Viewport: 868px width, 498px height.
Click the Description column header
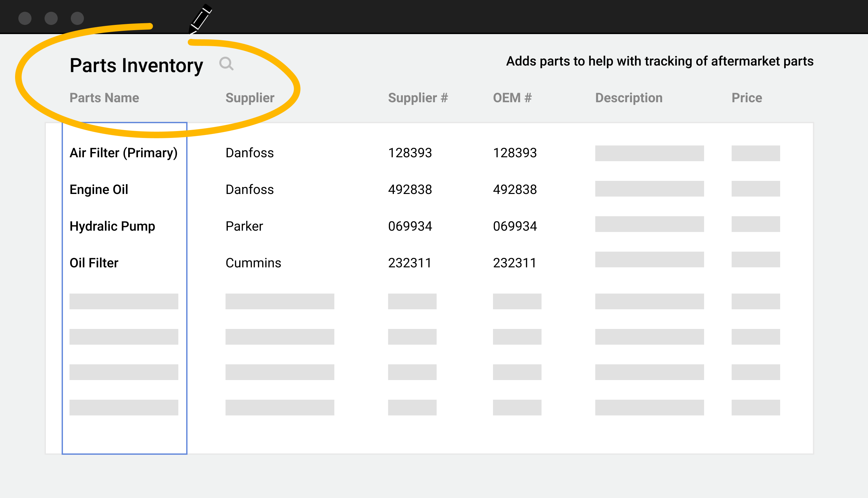coord(629,98)
